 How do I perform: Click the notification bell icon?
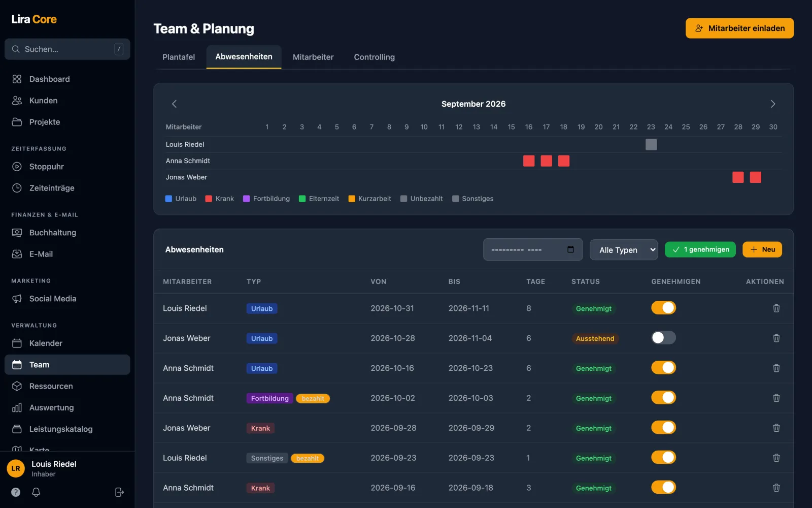click(x=36, y=492)
